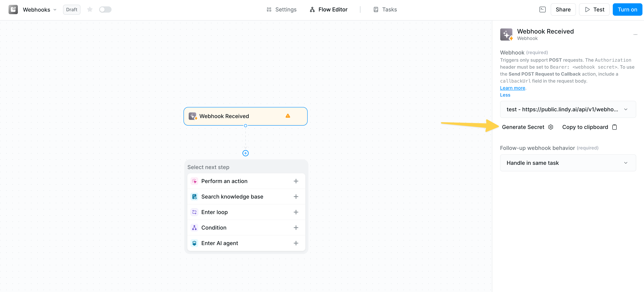644x292 pixels.
Task: Open Follow-up webhook behavior dropdown
Action: point(568,163)
